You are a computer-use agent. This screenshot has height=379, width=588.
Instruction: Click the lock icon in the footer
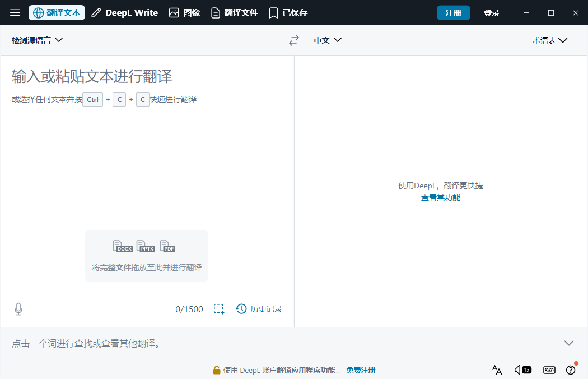[x=216, y=370]
